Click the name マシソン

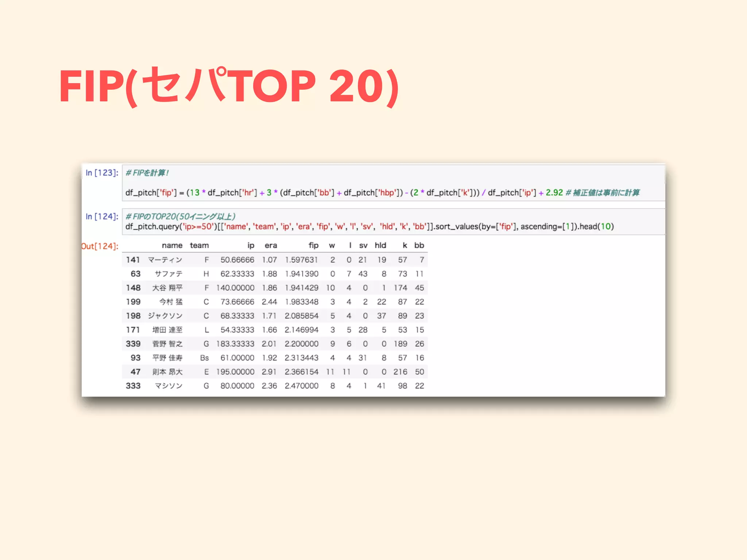(169, 386)
